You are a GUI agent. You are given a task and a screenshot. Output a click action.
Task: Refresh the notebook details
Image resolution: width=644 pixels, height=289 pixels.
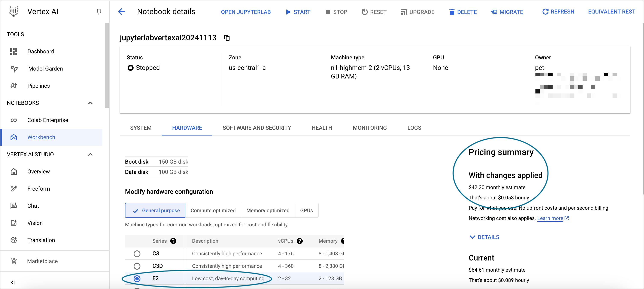pos(558,12)
